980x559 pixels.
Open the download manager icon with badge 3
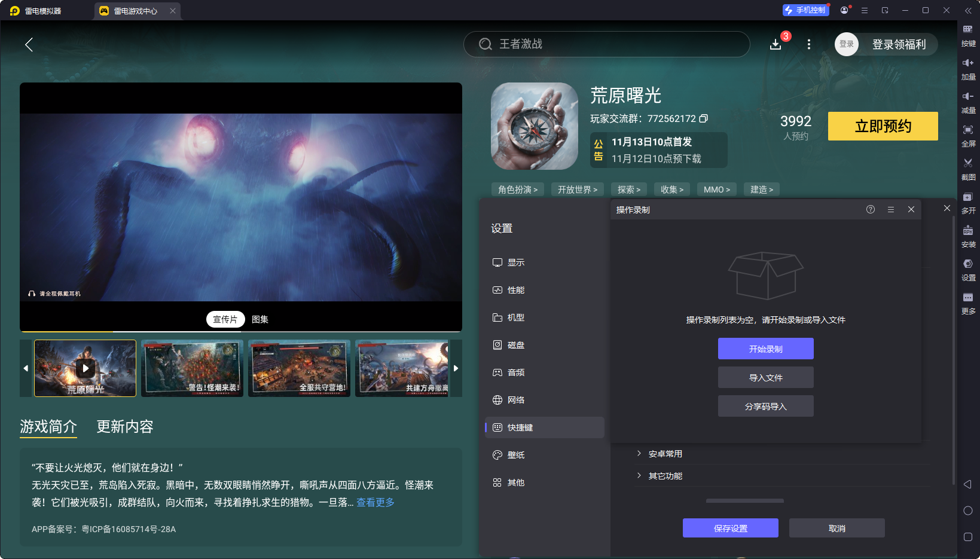[x=776, y=44]
